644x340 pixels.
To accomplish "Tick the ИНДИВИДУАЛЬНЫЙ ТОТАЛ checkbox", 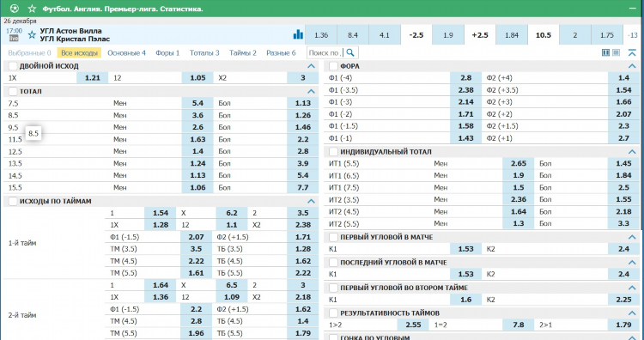I will click(333, 151).
